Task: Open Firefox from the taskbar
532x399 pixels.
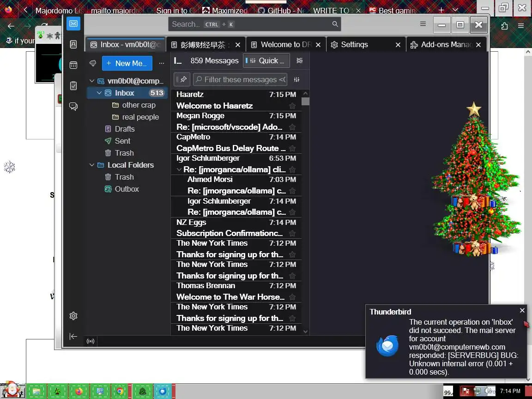Action: pos(79,392)
